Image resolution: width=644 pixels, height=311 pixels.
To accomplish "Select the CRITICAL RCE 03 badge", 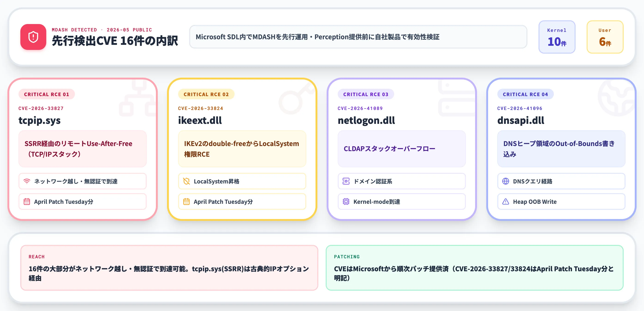I will click(x=366, y=95).
